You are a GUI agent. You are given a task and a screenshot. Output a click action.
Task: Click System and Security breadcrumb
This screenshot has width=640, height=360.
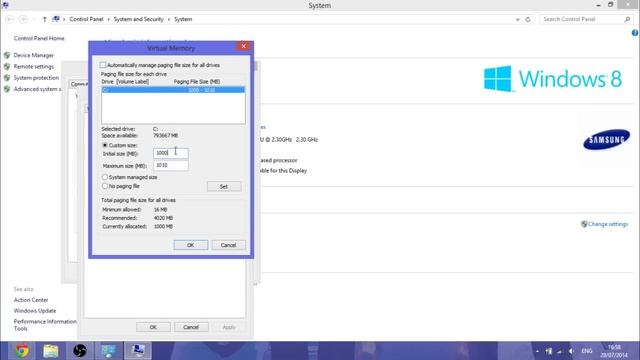(138, 19)
